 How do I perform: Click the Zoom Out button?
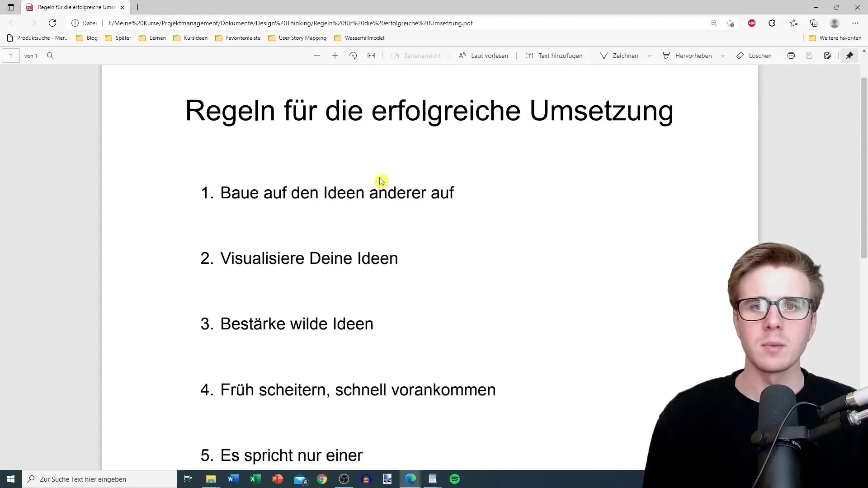pos(316,56)
